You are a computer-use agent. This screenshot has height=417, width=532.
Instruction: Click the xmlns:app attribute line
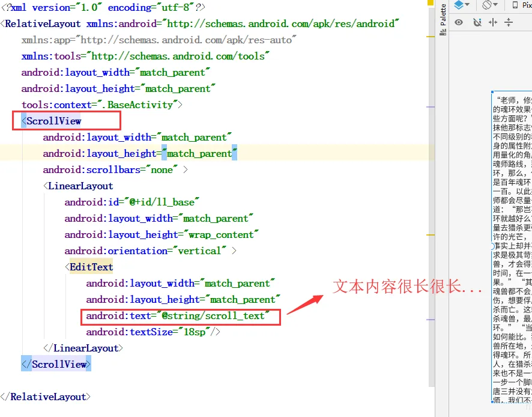159,40
